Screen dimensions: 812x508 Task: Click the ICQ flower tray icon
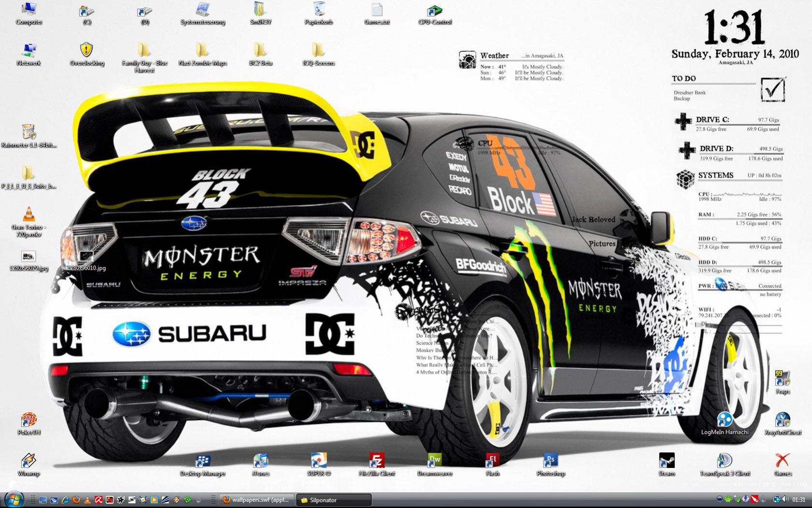pyautogui.click(x=728, y=499)
